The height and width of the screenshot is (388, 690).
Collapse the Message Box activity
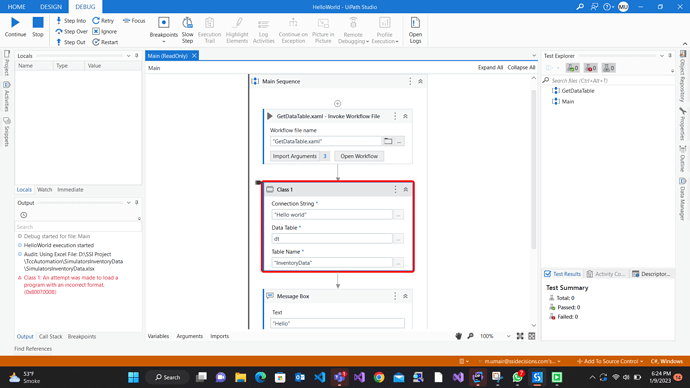point(405,296)
